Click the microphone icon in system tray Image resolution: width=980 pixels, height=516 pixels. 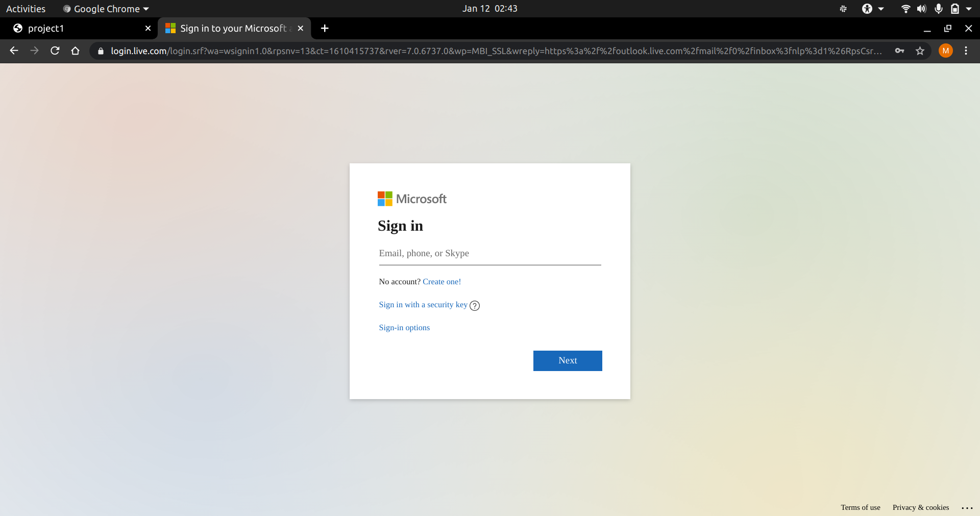click(x=938, y=9)
